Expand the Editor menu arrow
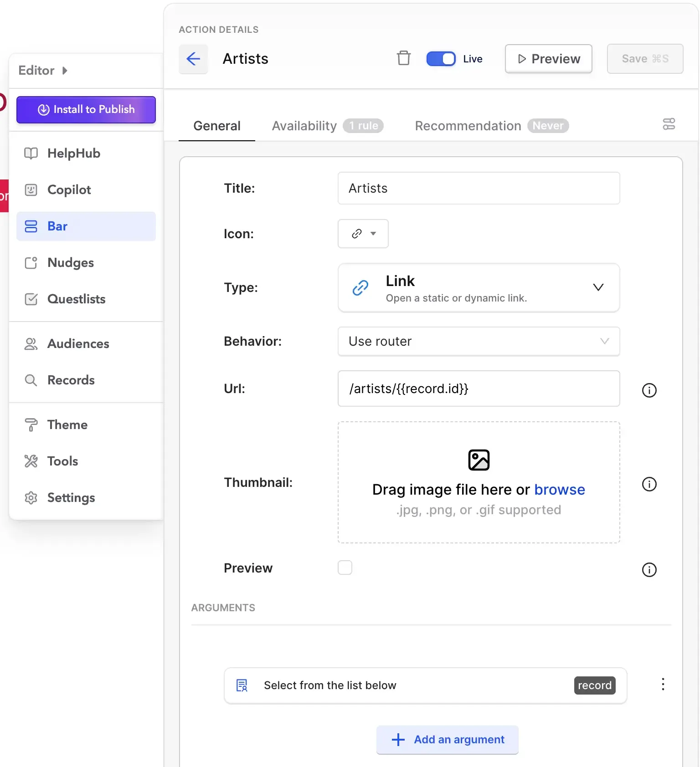This screenshot has width=700, height=767. 65,71
